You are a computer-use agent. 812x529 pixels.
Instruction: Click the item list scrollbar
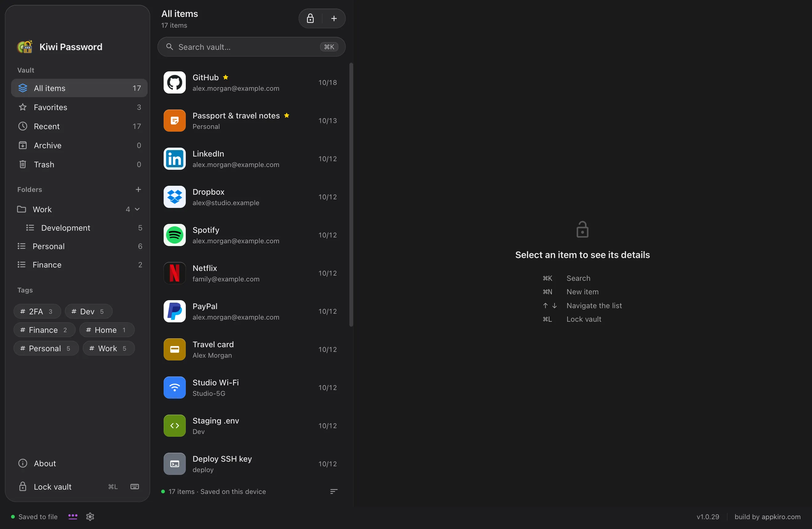point(351,194)
